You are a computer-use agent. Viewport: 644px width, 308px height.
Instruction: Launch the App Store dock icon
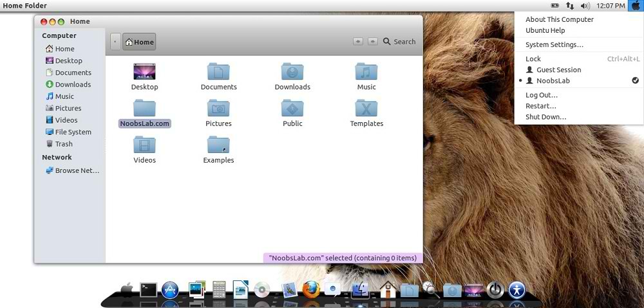(169, 290)
